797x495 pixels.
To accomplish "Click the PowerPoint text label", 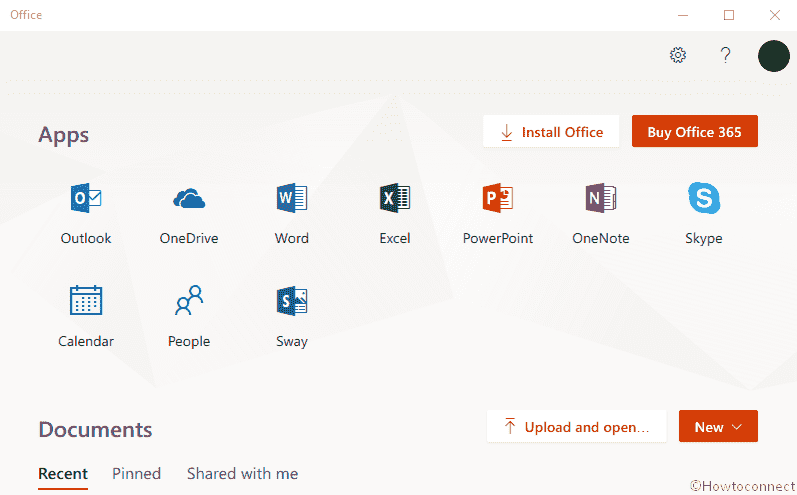I will tap(498, 238).
